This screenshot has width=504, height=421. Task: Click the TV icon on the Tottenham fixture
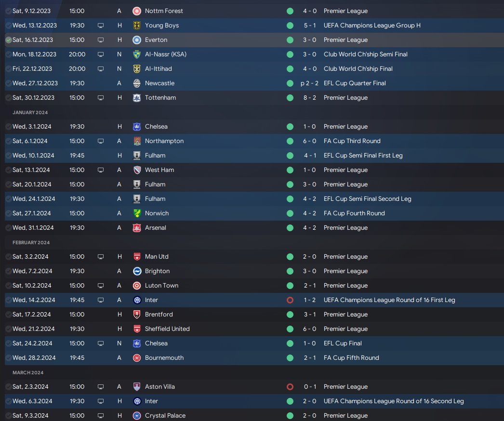(100, 97)
